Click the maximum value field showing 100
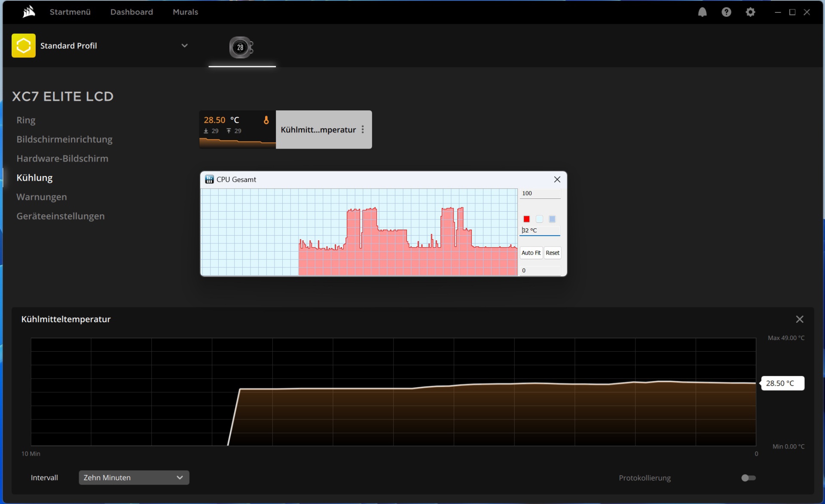 click(540, 194)
